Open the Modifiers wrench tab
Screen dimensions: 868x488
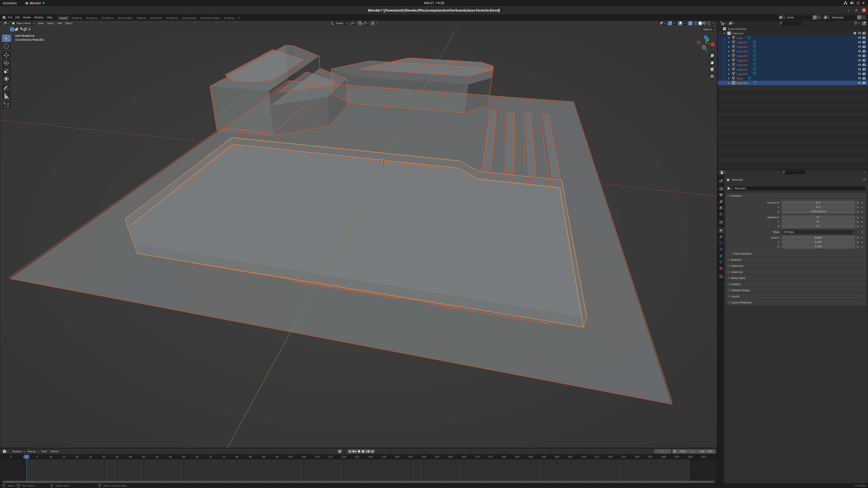tap(721, 237)
